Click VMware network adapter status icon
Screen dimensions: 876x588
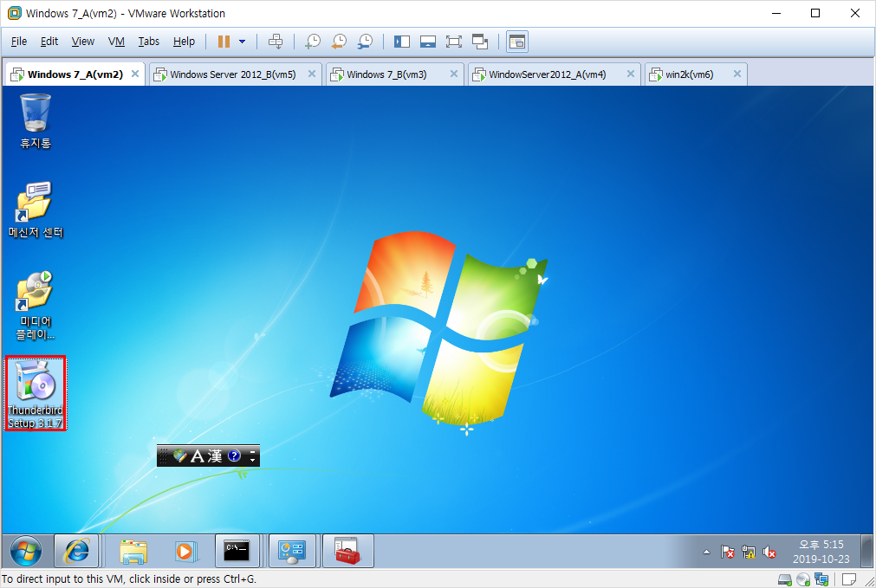tap(821, 579)
